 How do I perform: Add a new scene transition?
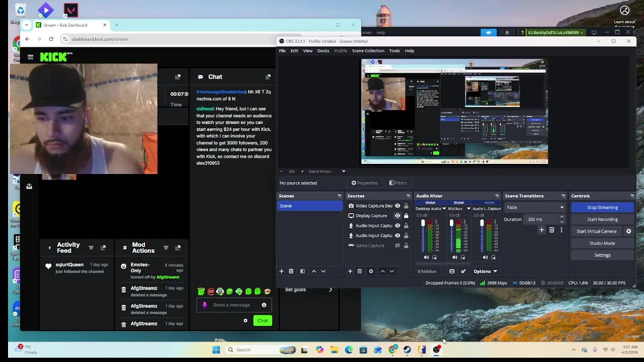point(542,230)
